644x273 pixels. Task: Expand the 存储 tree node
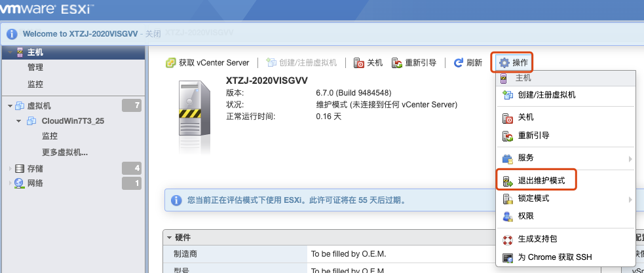(10, 169)
